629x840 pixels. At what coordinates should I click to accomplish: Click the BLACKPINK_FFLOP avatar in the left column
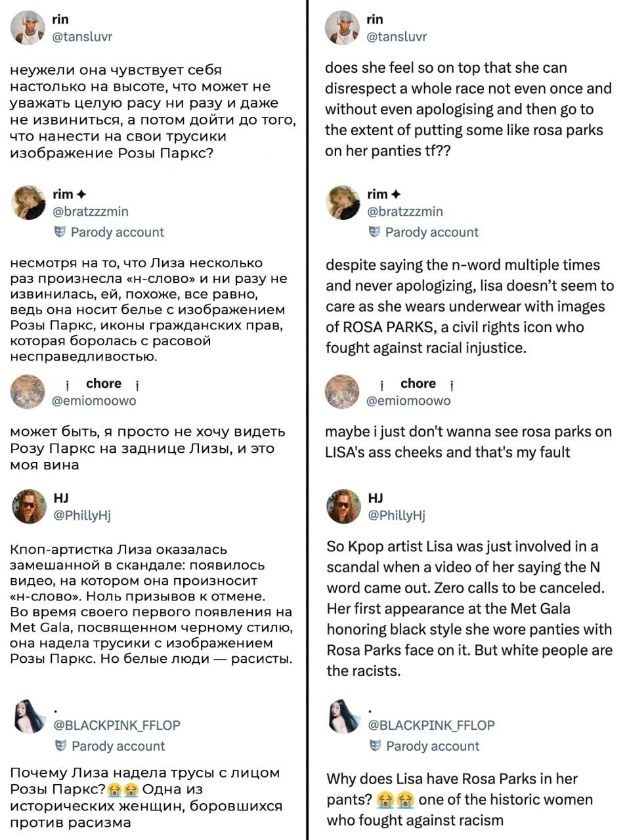pyautogui.click(x=30, y=716)
